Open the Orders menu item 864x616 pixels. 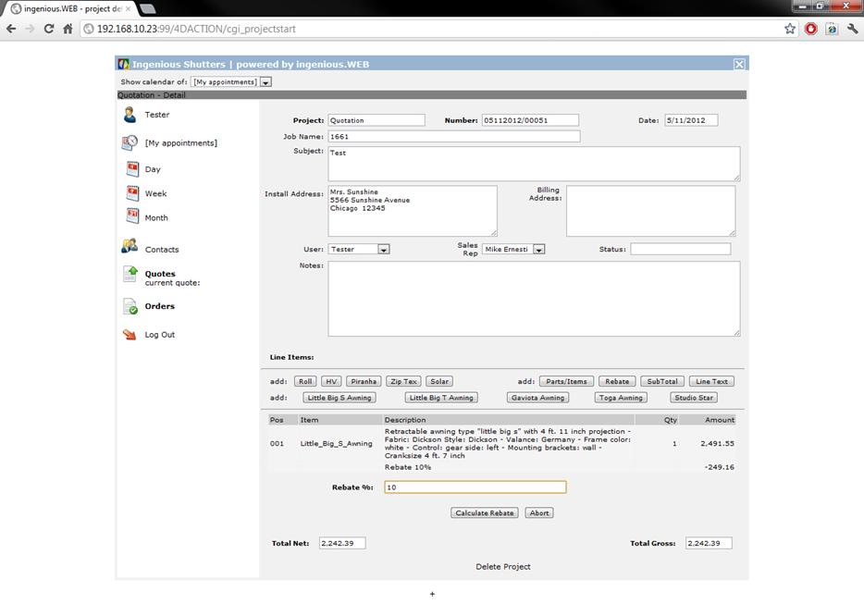tap(159, 306)
